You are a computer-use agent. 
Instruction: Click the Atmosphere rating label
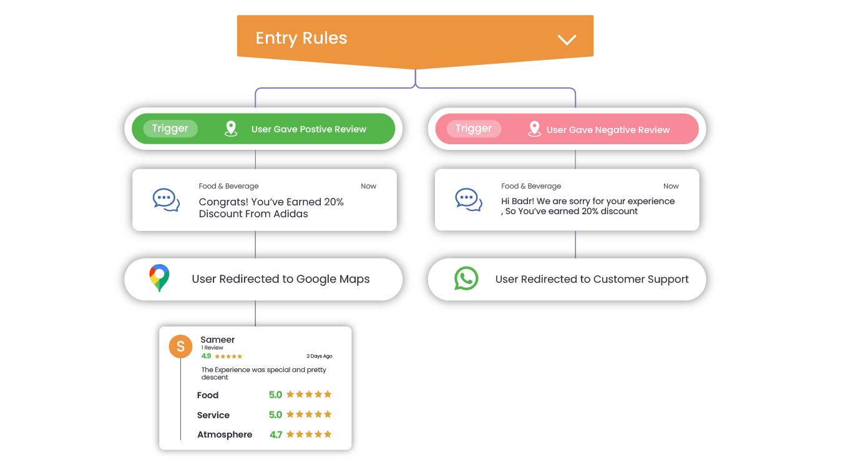(225, 435)
